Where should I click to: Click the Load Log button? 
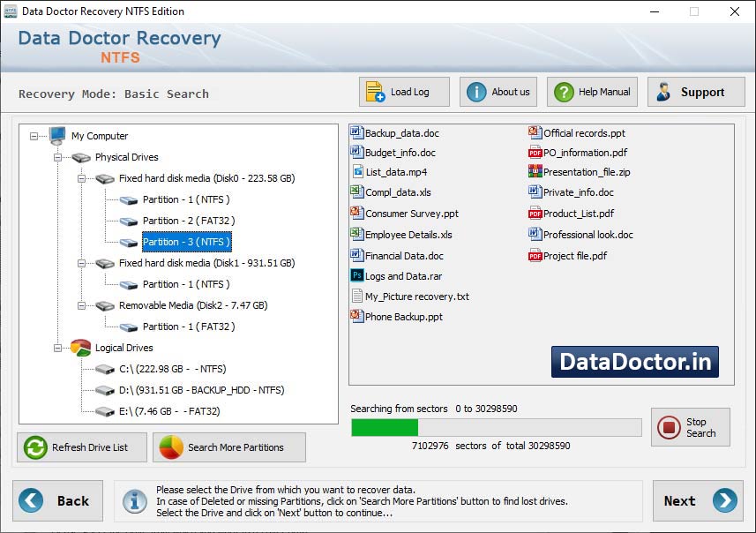(403, 91)
